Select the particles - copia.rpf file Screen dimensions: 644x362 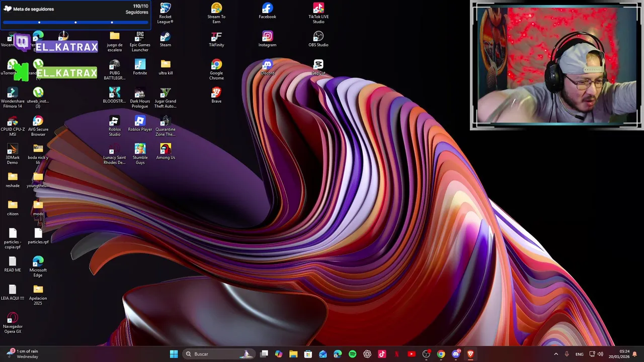tap(13, 238)
